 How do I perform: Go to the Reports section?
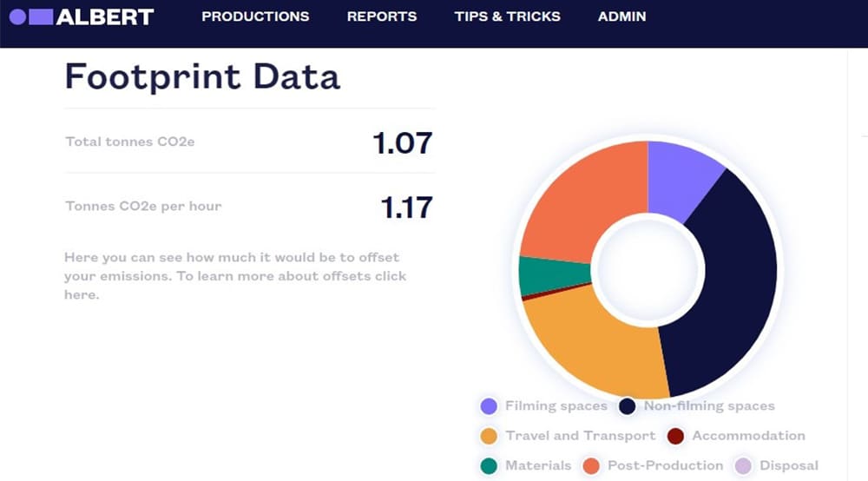click(381, 16)
